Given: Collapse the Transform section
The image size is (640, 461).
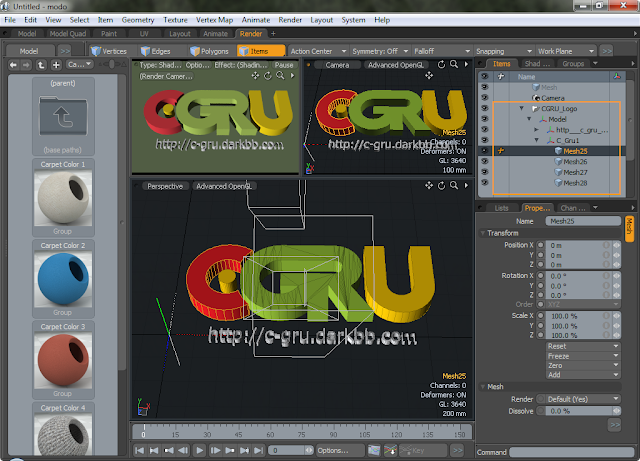Looking at the screenshot, I should click(483, 233).
